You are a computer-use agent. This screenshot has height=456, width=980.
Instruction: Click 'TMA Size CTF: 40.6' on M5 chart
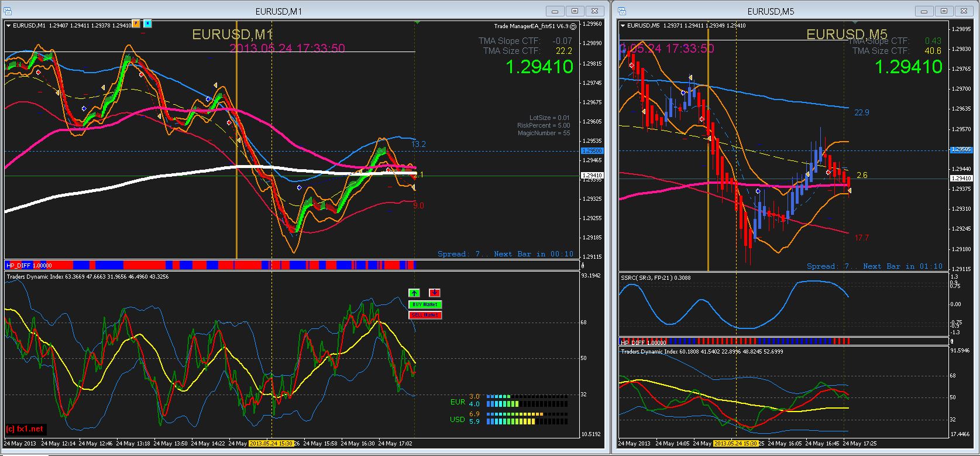(896, 51)
